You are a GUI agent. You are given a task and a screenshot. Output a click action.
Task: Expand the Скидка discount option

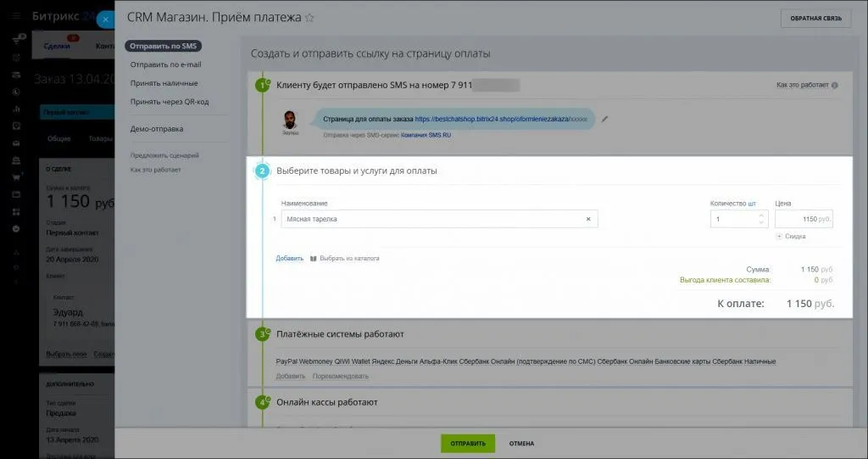(x=791, y=237)
